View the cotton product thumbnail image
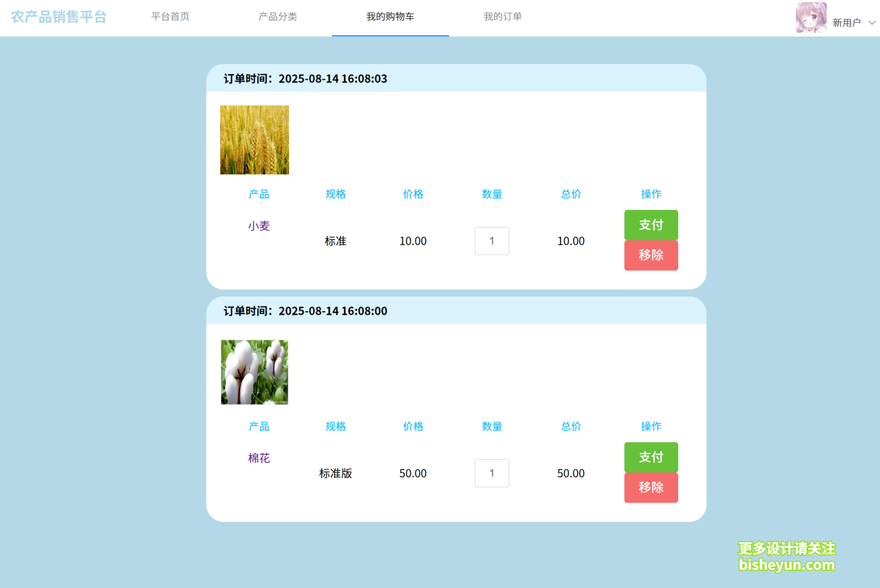The image size is (880, 588). pyautogui.click(x=254, y=371)
